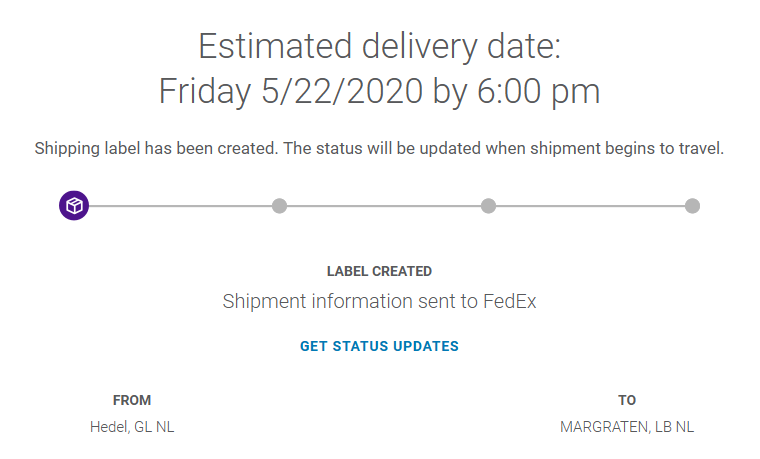Image resolution: width=760 pixels, height=459 pixels.
Task: Click GET STATUS UPDATES link
Action: pyautogui.click(x=379, y=346)
